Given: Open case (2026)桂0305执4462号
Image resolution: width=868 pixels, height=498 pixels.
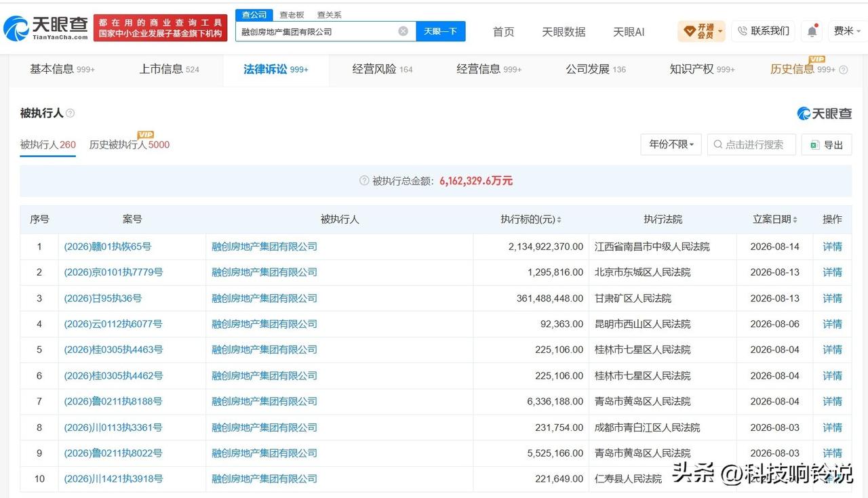Looking at the screenshot, I should [x=113, y=375].
